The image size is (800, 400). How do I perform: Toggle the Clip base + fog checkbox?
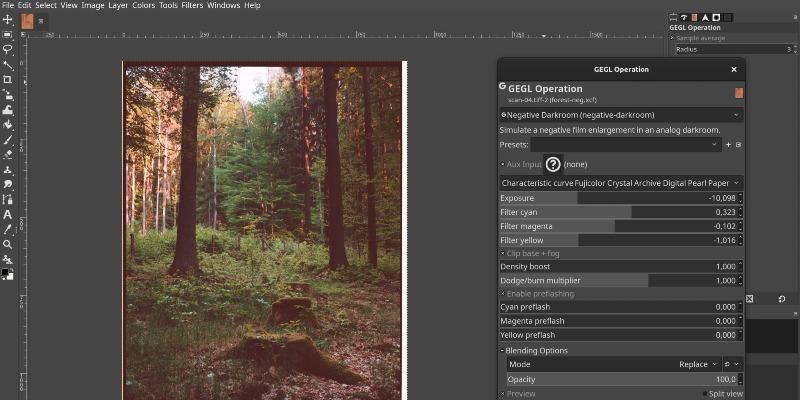pos(503,254)
